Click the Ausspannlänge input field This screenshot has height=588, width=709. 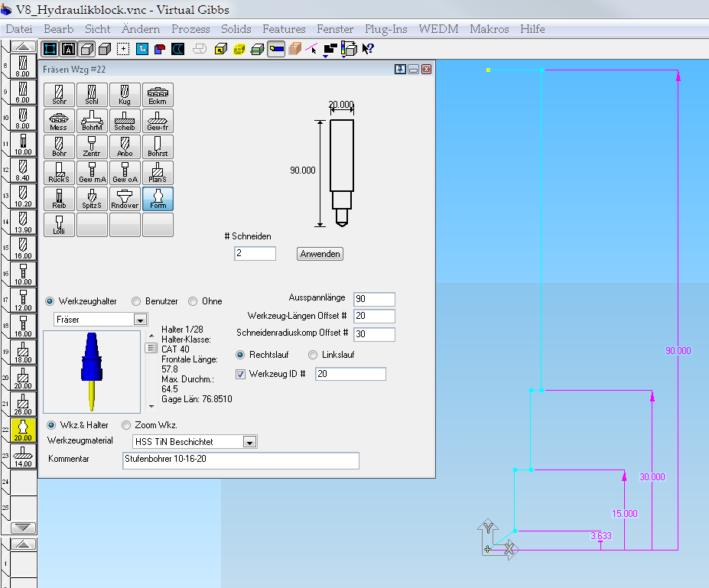point(375,299)
